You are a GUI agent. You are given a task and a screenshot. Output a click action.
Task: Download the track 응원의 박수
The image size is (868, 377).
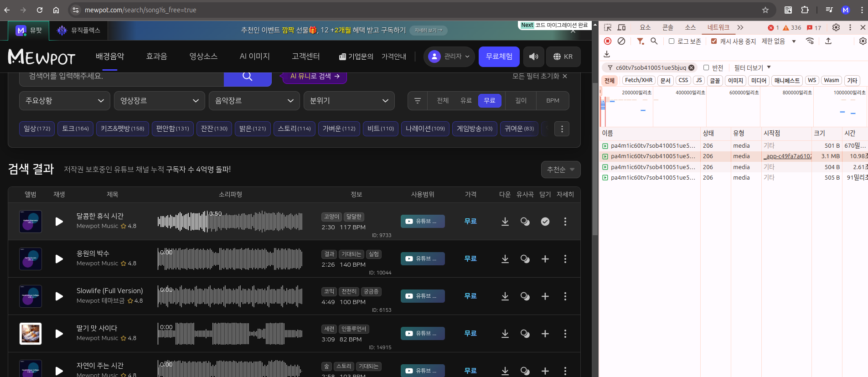pyautogui.click(x=505, y=259)
